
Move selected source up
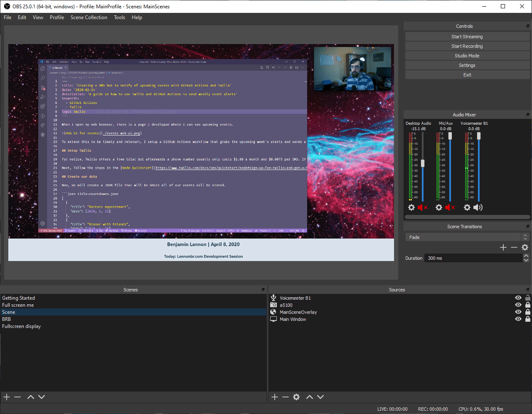(x=310, y=397)
